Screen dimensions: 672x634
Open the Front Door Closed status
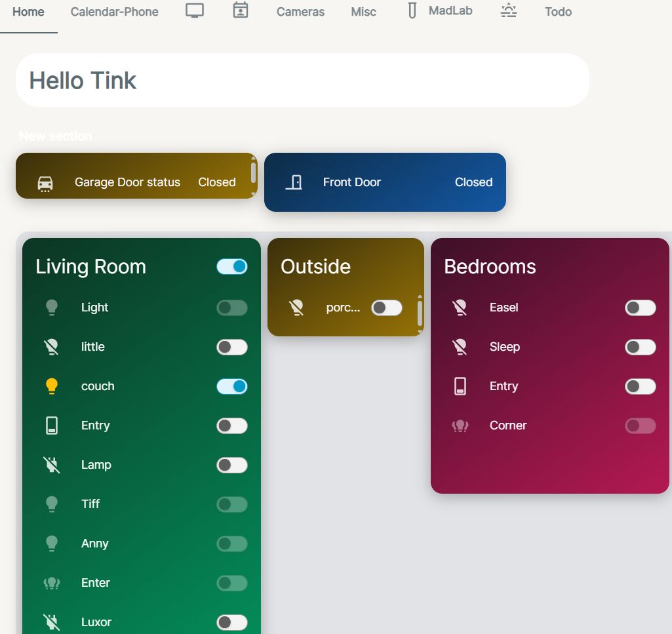pos(473,182)
